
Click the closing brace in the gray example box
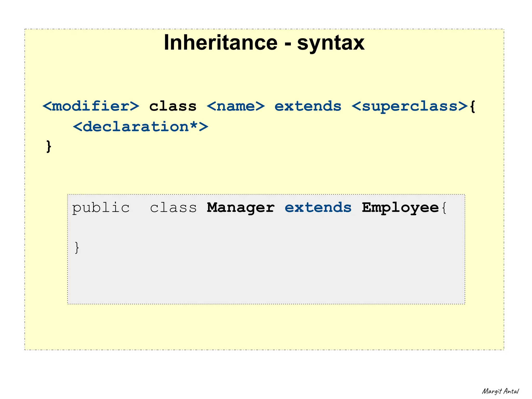tap(77, 247)
